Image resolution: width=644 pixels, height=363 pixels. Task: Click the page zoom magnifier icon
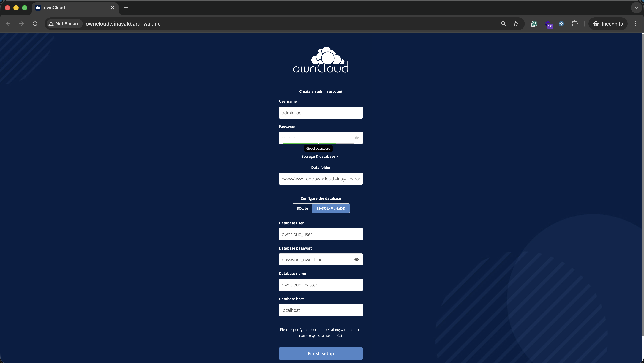pos(504,23)
